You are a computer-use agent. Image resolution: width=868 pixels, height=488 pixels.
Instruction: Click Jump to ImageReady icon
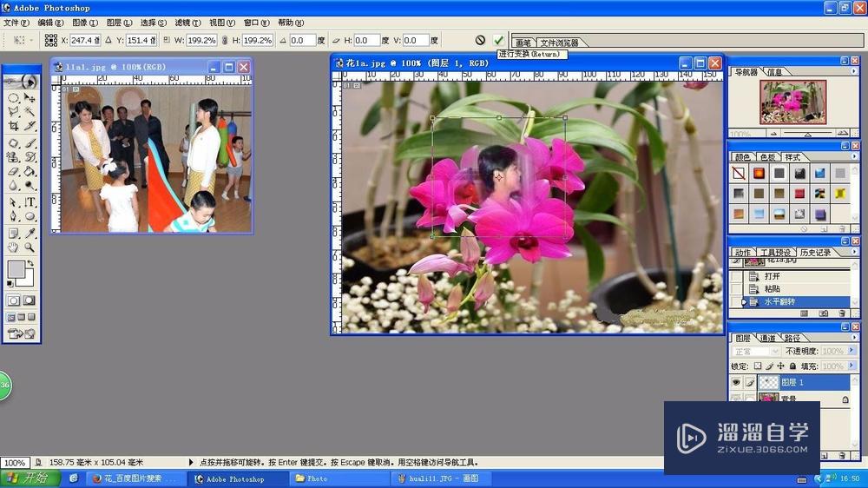pyautogui.click(x=22, y=333)
